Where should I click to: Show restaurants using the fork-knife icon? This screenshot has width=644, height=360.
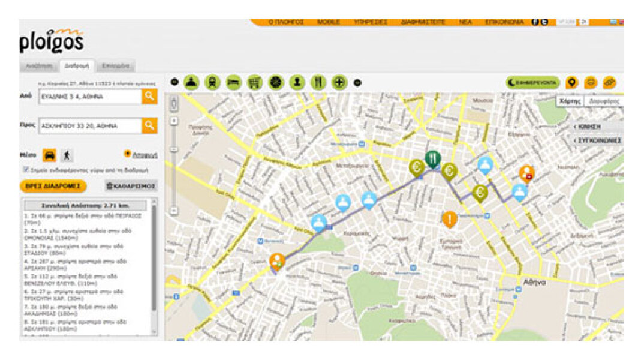[x=318, y=83]
